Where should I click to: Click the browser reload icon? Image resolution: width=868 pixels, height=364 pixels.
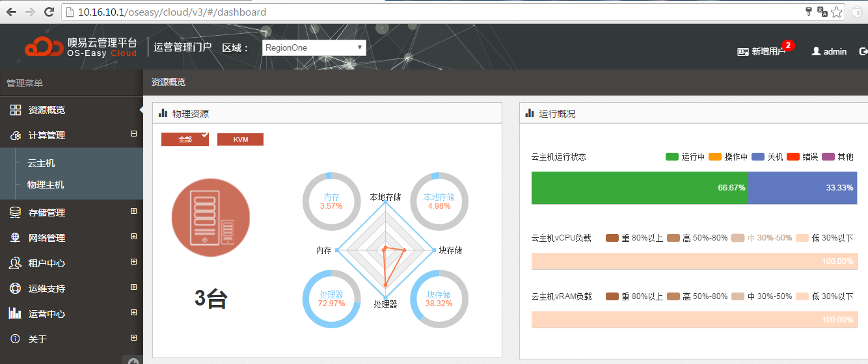point(49,12)
